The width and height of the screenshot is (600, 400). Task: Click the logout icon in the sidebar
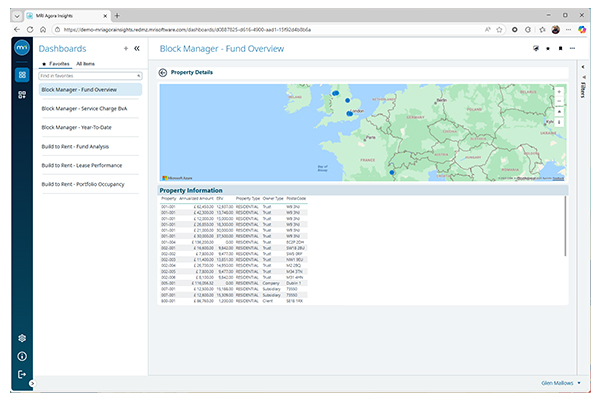(22, 374)
